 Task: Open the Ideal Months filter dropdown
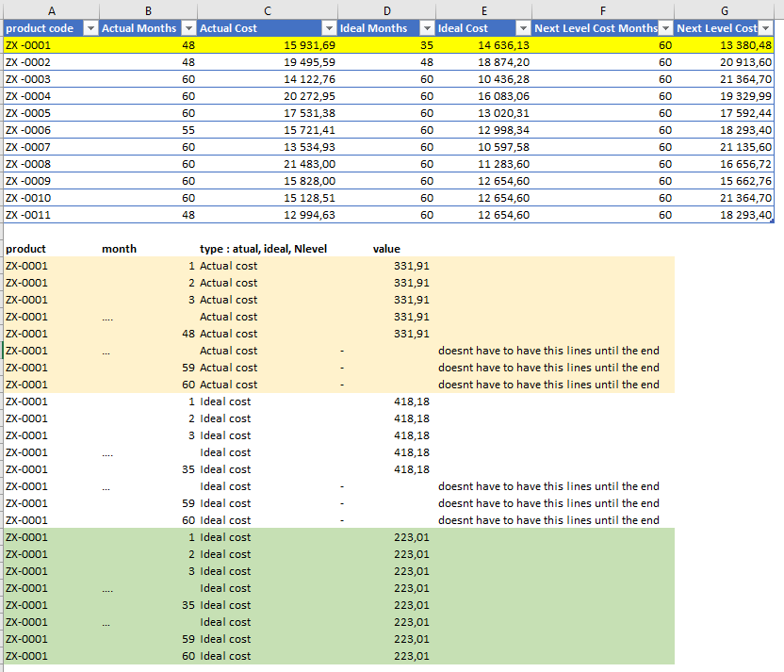pyautogui.click(x=427, y=28)
